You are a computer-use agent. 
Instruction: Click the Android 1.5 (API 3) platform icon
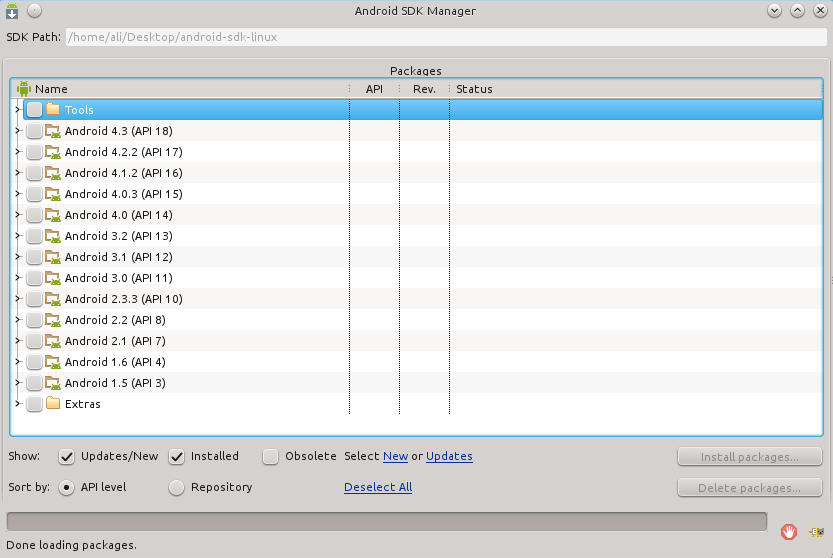point(53,383)
